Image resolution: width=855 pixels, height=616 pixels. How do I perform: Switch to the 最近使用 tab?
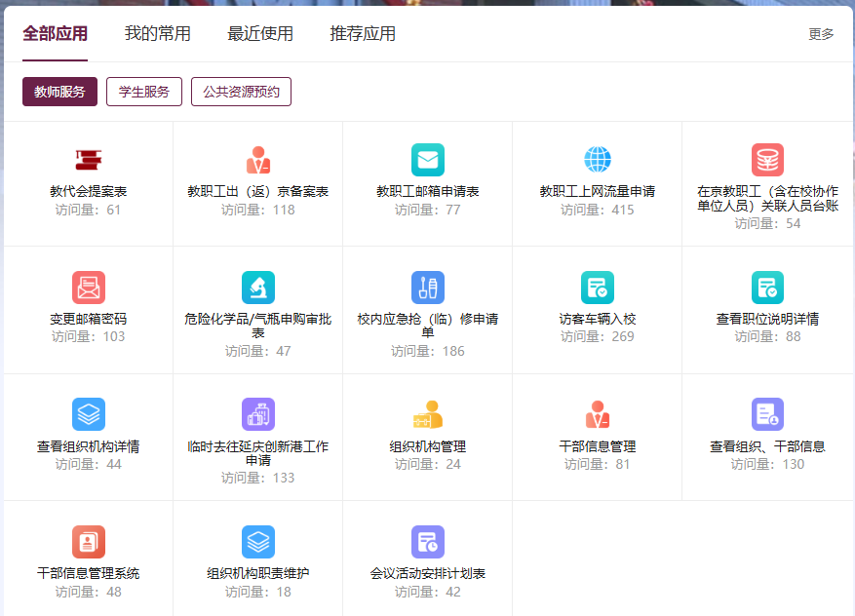coord(260,34)
